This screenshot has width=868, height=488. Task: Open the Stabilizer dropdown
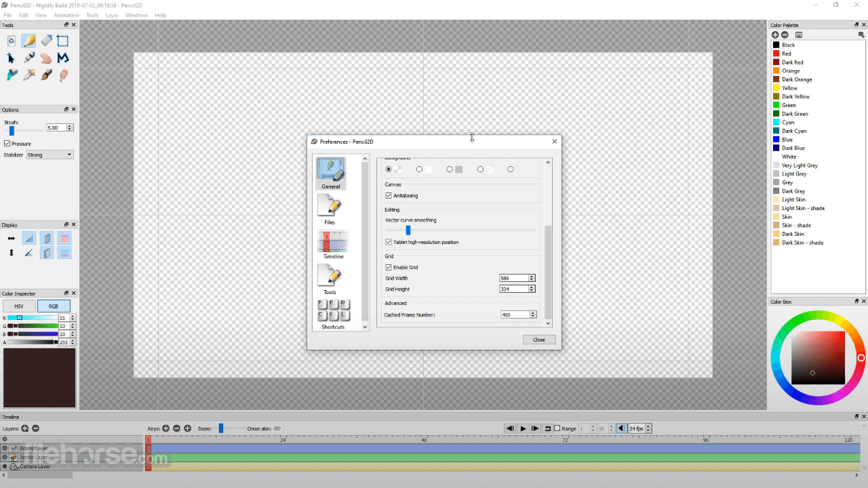point(50,155)
